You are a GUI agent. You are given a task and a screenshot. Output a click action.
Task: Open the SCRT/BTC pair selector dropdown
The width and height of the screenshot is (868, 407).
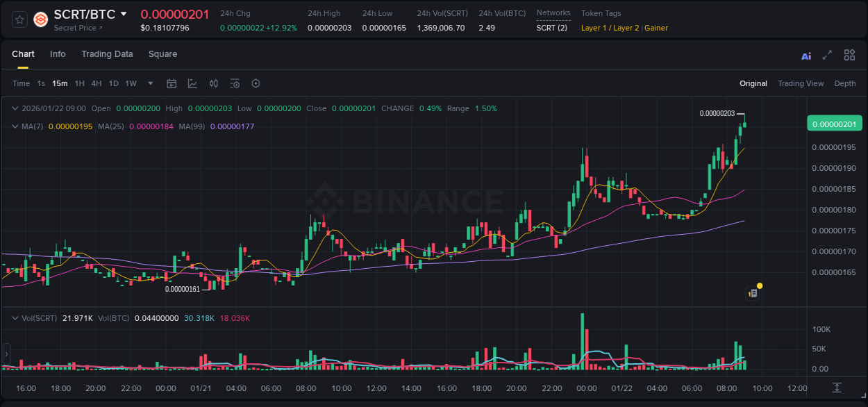(124, 13)
